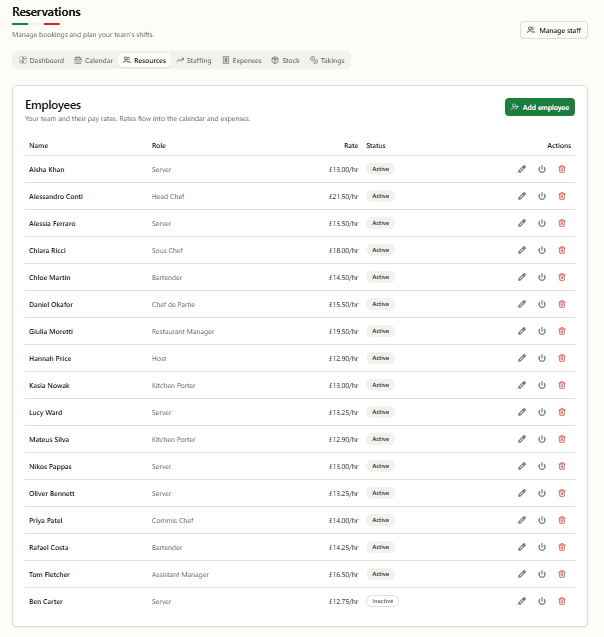This screenshot has width=604, height=637.
Task: Open the Expenses tab
Action: (x=242, y=60)
